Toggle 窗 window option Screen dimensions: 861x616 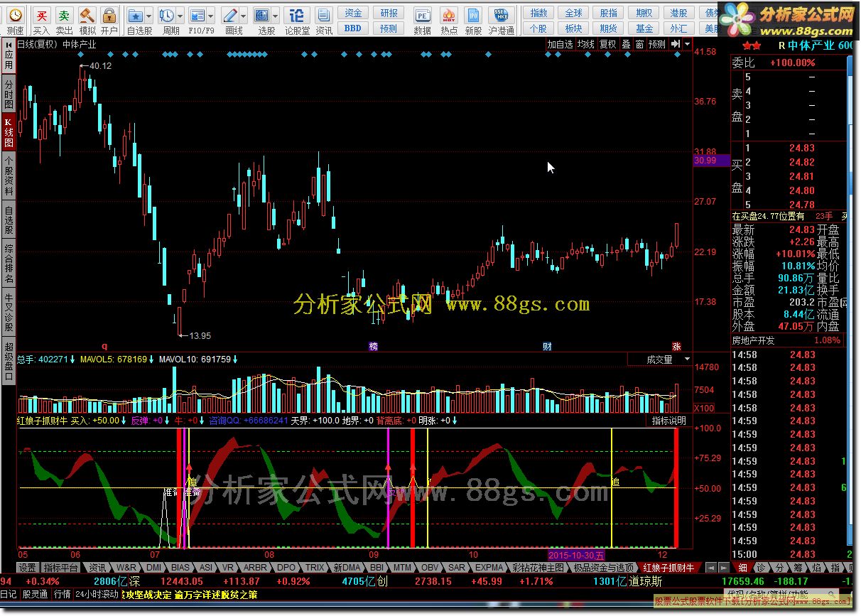[640, 44]
